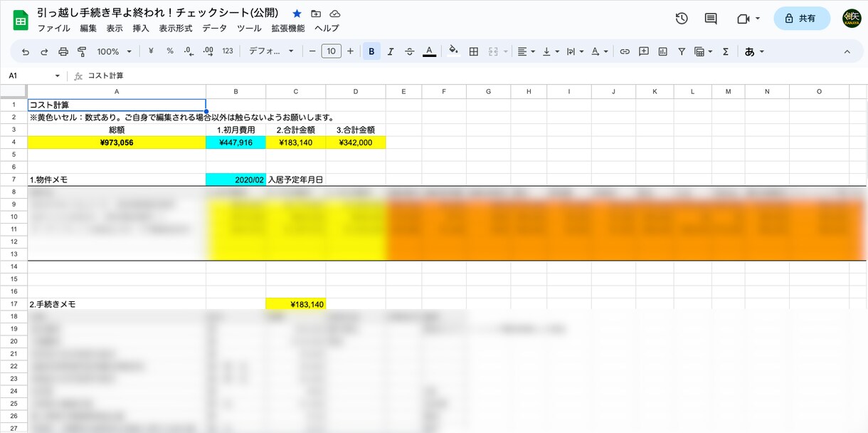This screenshot has width=868, height=433.
Task: Go to Sheets home icon
Action: [x=20, y=20]
